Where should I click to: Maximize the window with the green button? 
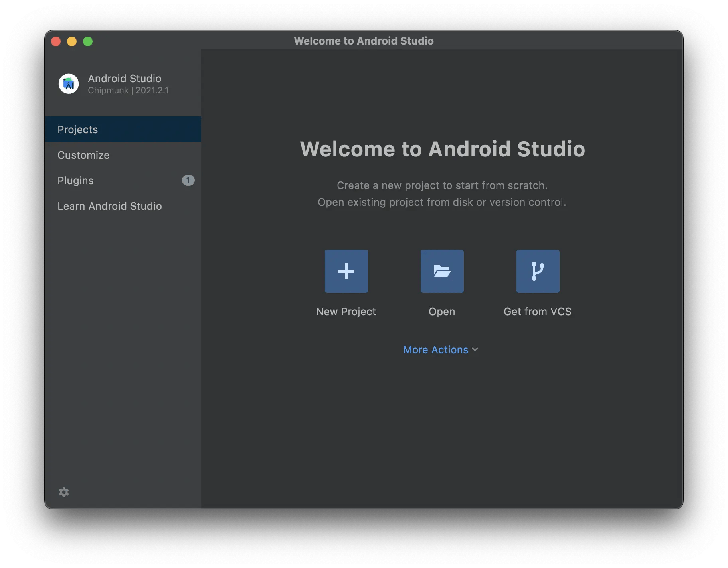tap(88, 41)
